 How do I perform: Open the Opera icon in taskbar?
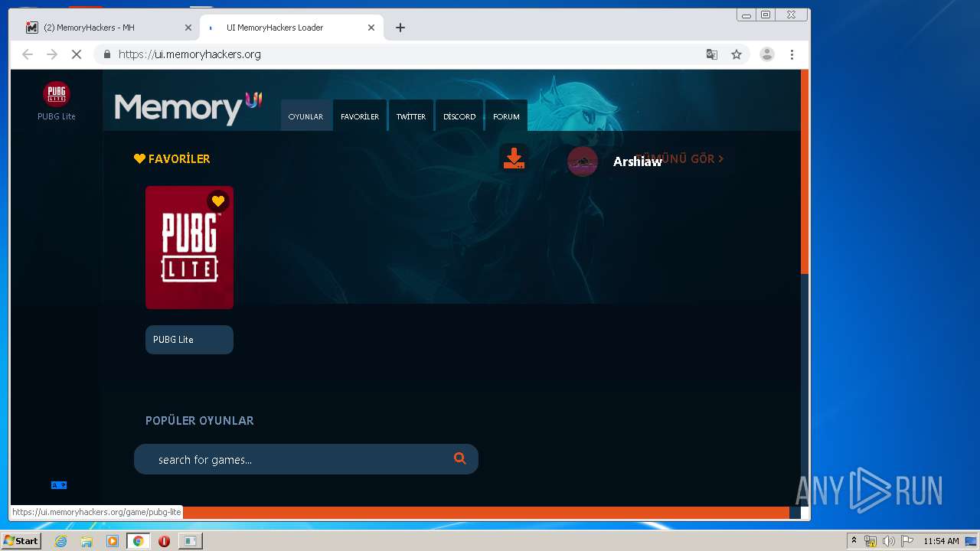(x=164, y=541)
